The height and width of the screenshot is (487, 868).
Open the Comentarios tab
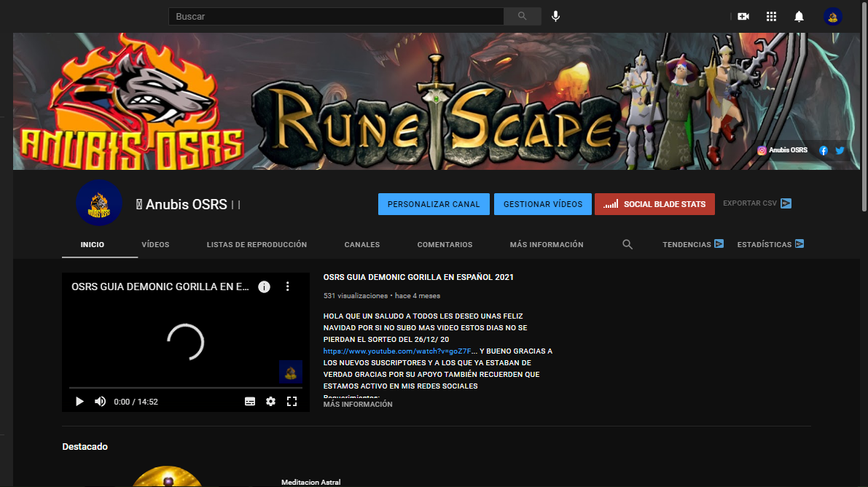pos(445,244)
